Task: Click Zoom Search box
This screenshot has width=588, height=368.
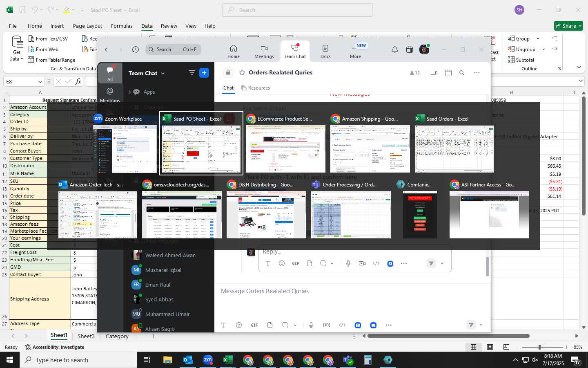Action: (173, 49)
